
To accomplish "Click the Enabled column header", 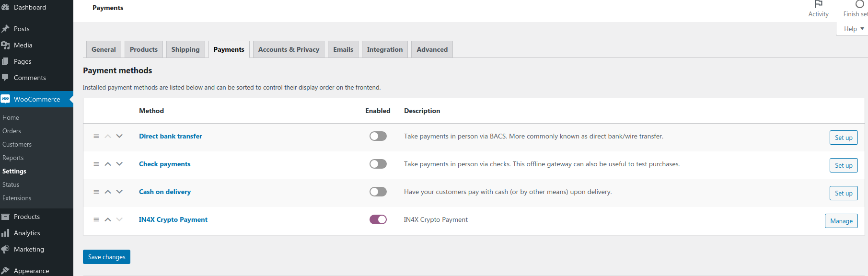I will point(378,111).
